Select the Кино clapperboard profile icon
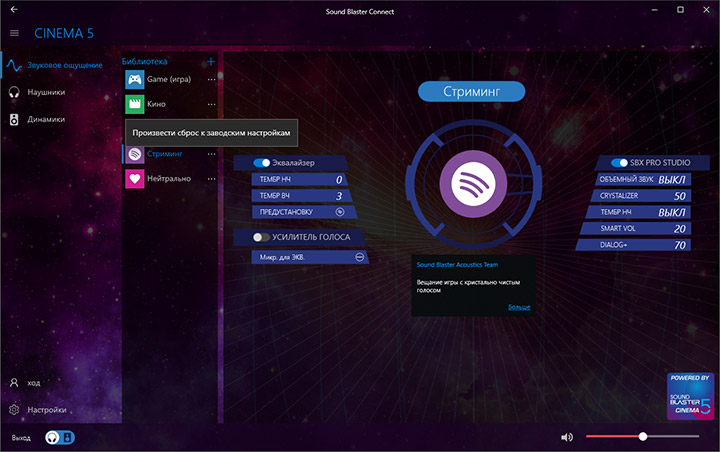Screen dimensions: 720x452 [x=135, y=104]
